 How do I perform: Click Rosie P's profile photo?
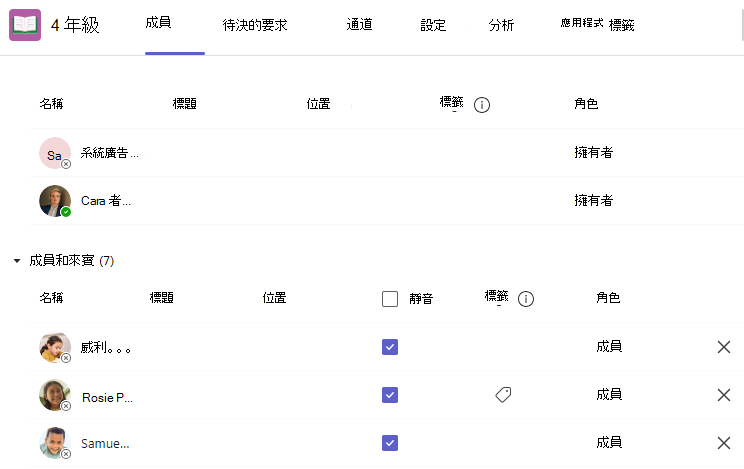(x=55, y=395)
